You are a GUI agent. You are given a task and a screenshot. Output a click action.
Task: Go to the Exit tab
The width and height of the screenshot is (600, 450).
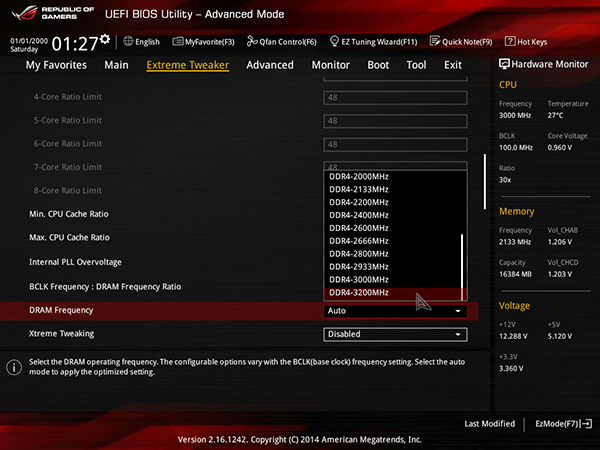453,65
